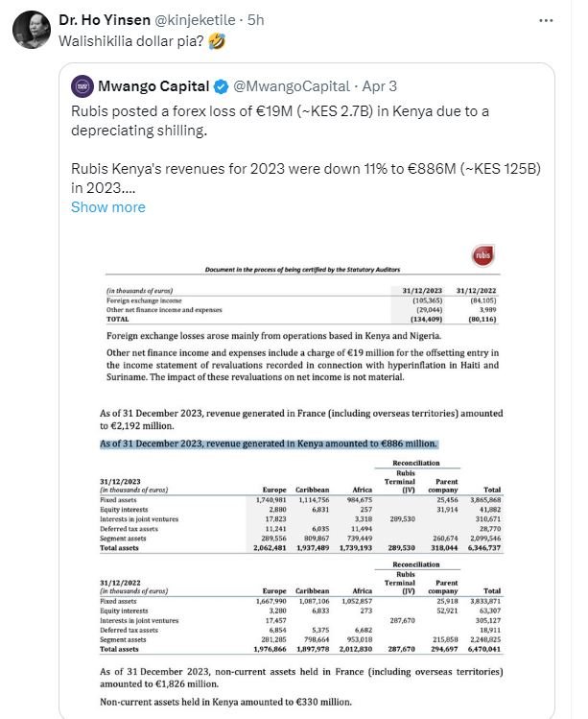Open the Mwango Capital name link
The width and height of the screenshot is (588, 719).
point(157,87)
